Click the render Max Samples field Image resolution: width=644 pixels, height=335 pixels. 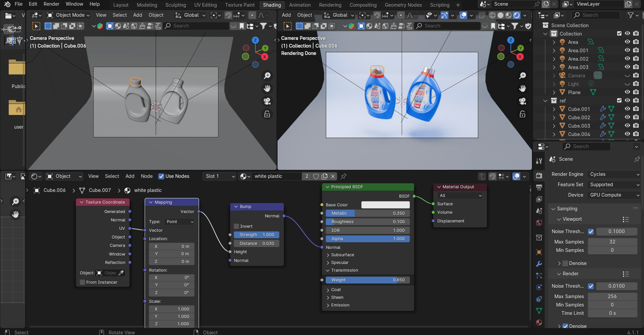pos(612,296)
